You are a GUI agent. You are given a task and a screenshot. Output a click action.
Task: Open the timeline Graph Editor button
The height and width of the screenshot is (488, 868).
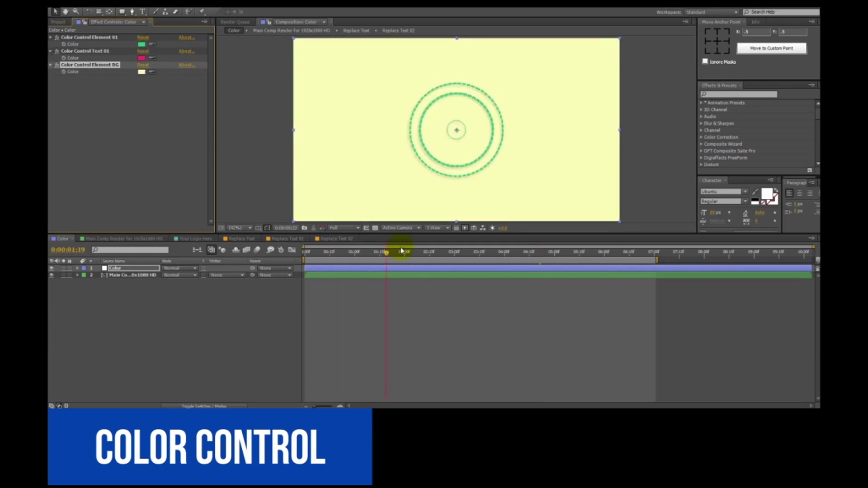pos(292,249)
